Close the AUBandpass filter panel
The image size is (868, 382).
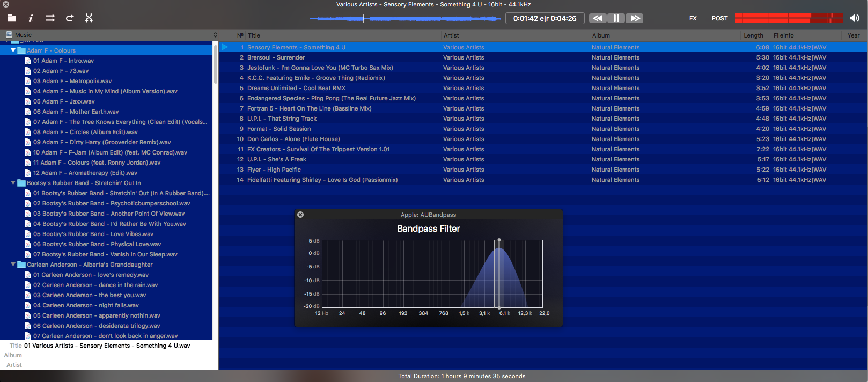[x=300, y=215]
